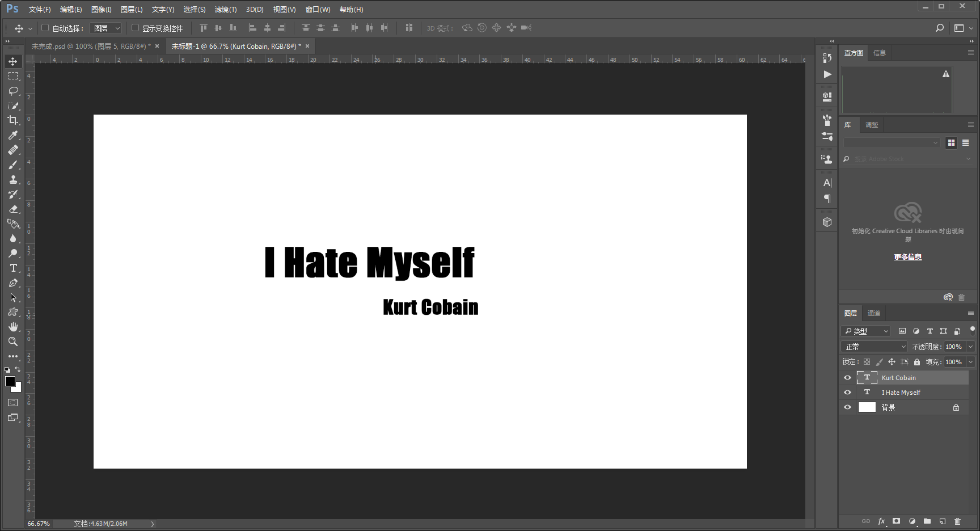980x531 pixels.
Task: Open the Character panel icon
Action: pyautogui.click(x=827, y=183)
